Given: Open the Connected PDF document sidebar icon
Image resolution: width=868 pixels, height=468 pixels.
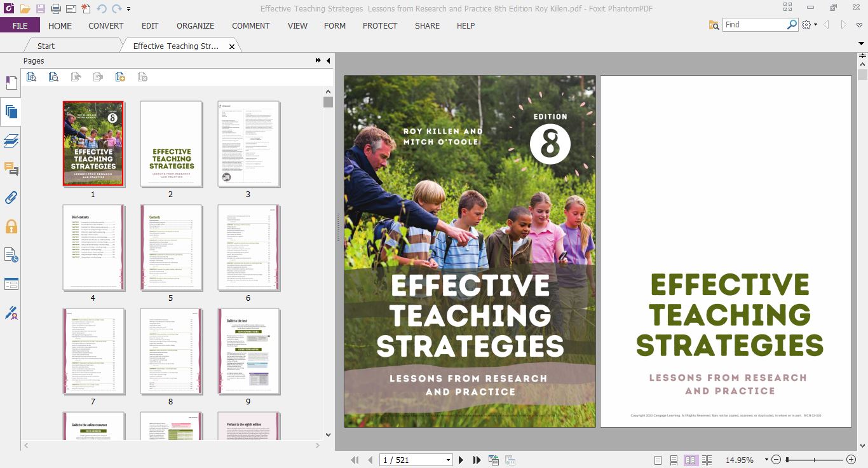Looking at the screenshot, I should click(11, 255).
